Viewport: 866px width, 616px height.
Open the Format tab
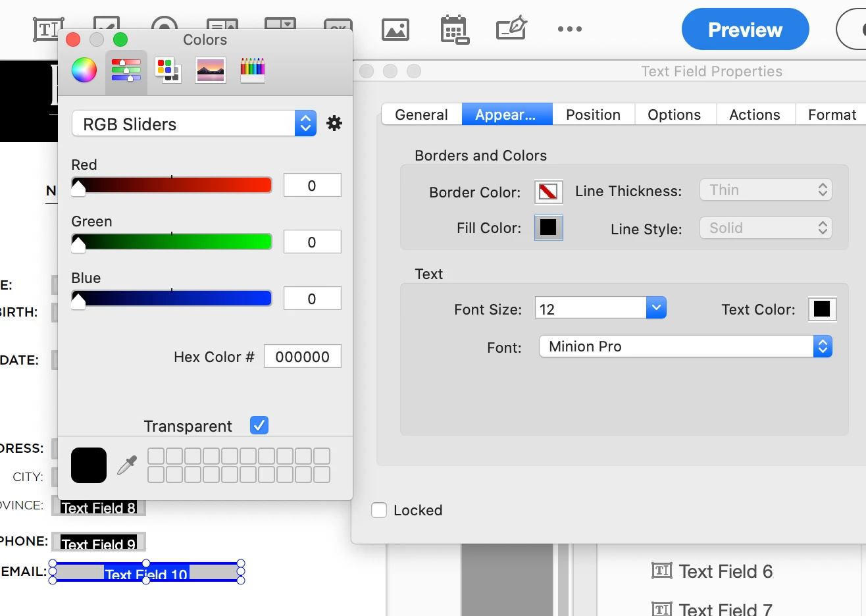832,115
